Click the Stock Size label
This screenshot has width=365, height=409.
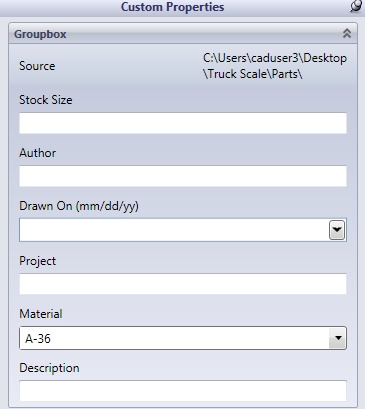(46, 100)
